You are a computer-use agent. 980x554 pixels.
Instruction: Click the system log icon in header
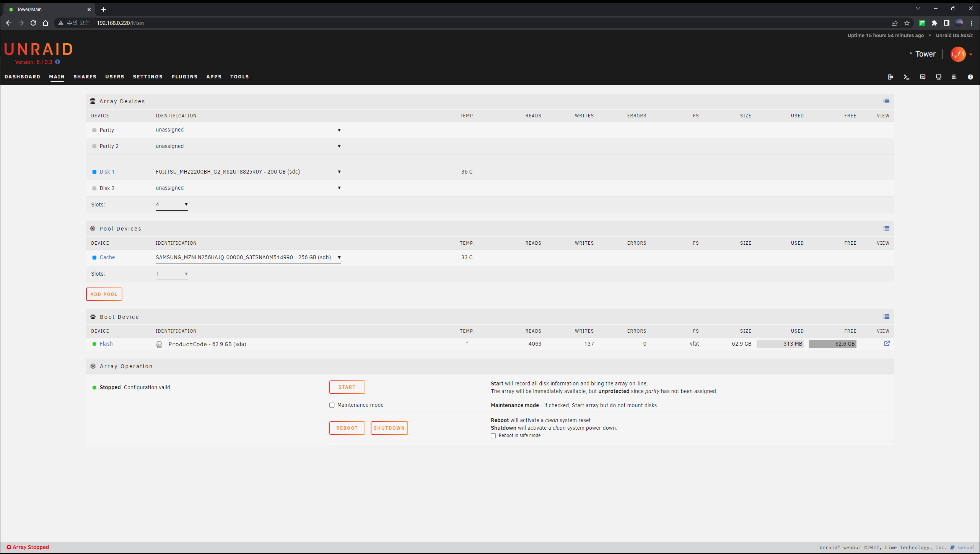coord(954,77)
